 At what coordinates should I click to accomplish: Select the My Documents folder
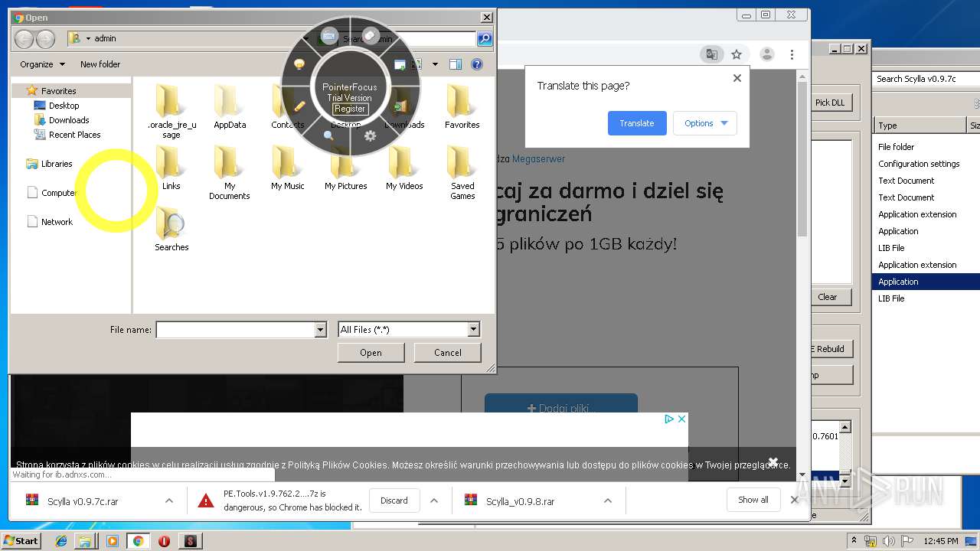230,172
